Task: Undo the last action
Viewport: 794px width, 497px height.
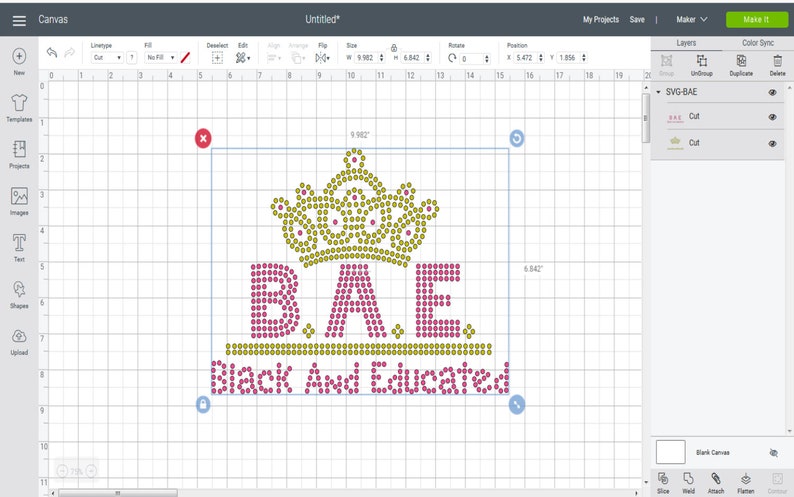Action: (x=52, y=52)
